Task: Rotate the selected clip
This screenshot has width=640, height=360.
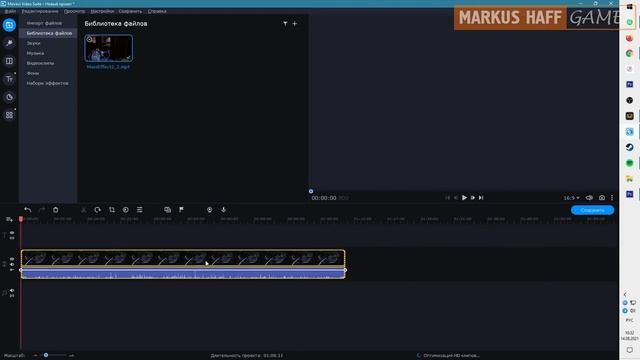Action: coord(98,210)
